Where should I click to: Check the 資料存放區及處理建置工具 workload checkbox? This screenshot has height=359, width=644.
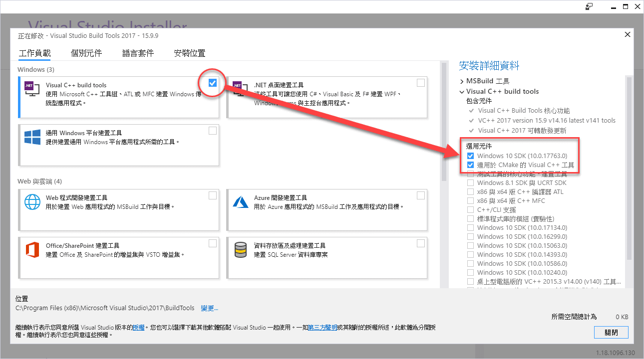point(421,243)
